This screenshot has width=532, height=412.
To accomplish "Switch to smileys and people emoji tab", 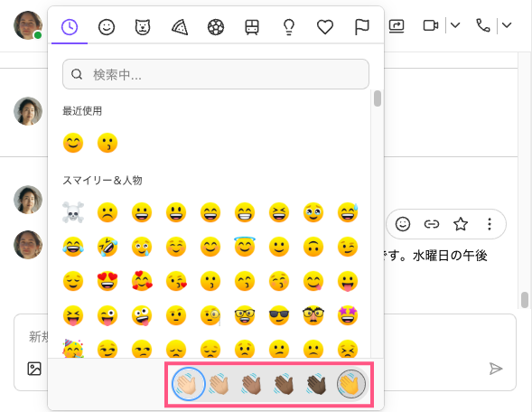I will coord(107,27).
